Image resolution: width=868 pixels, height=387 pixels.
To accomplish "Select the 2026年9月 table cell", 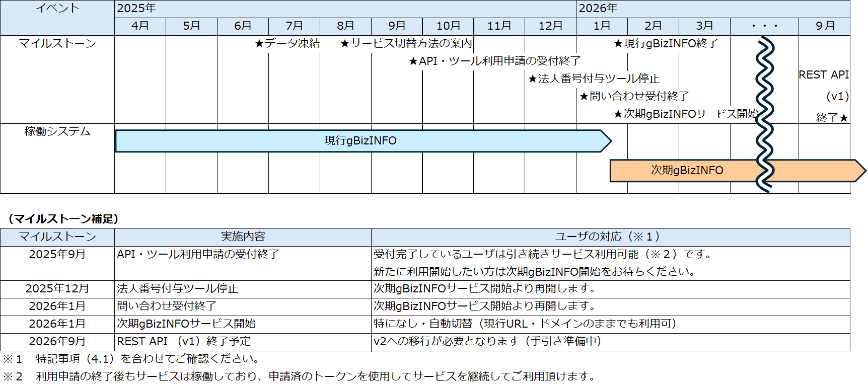I will [57, 342].
